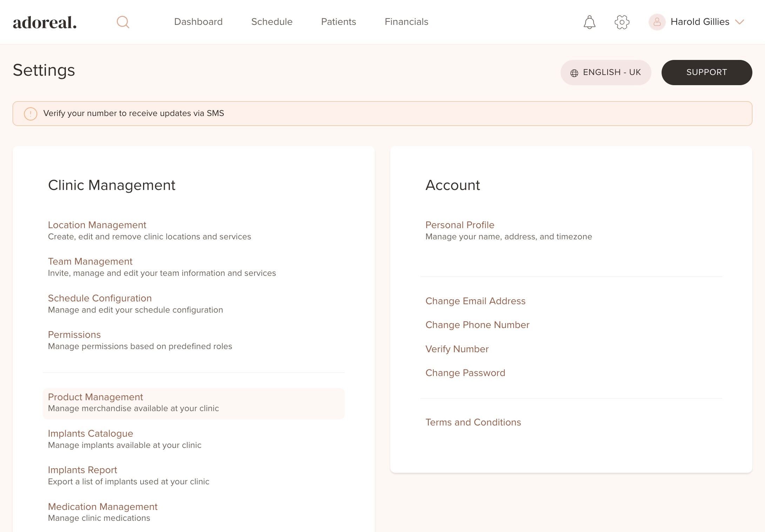This screenshot has width=765, height=532.
Task: Click the SMS alert warning icon
Action: pos(31,114)
